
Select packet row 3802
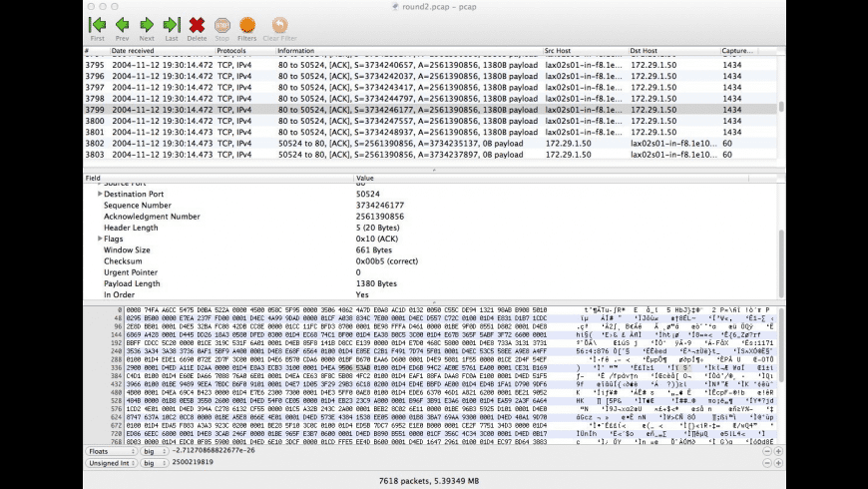click(x=430, y=143)
